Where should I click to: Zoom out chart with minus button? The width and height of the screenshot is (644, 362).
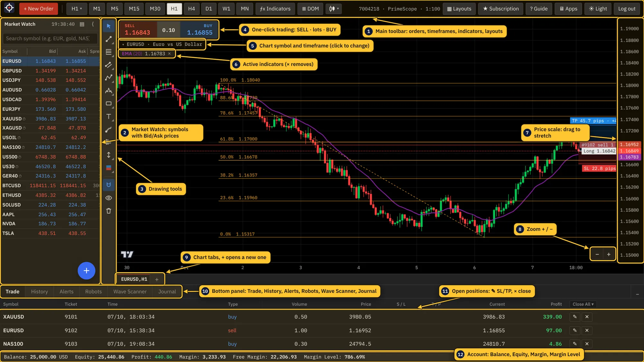point(597,254)
